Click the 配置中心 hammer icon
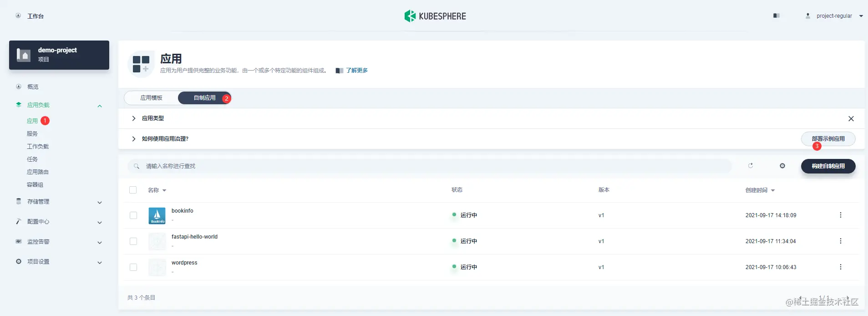This screenshot has height=316, width=868. (19, 221)
